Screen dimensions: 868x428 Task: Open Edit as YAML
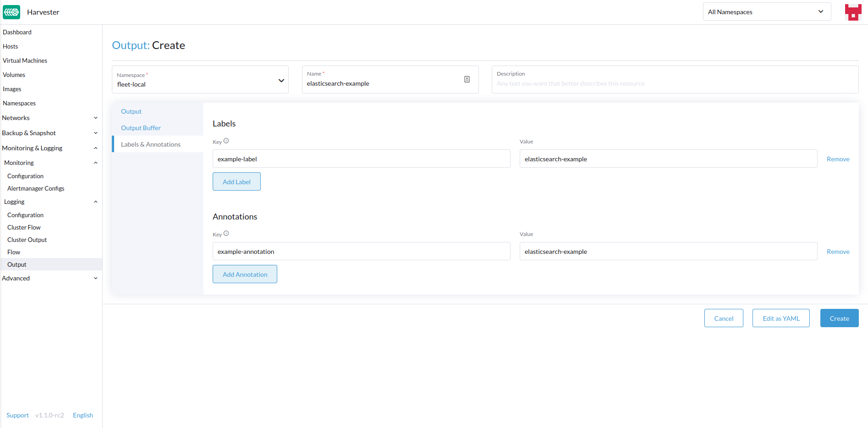pos(780,318)
